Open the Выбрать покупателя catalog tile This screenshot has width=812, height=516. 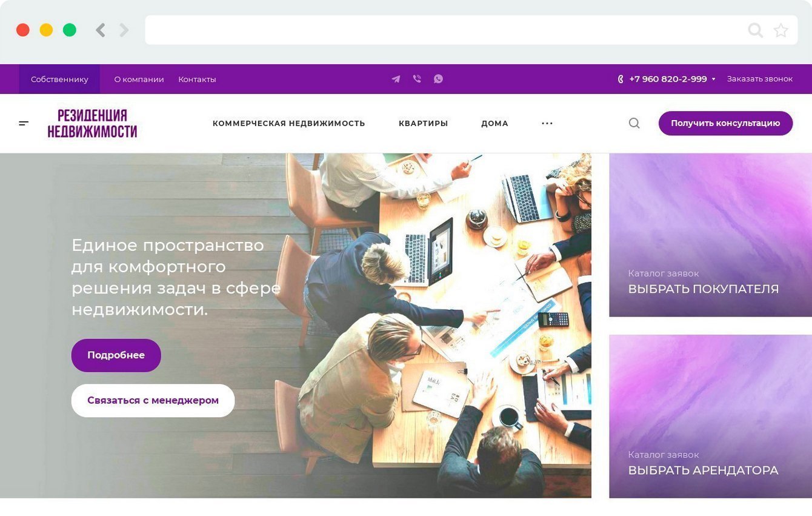[710, 235]
